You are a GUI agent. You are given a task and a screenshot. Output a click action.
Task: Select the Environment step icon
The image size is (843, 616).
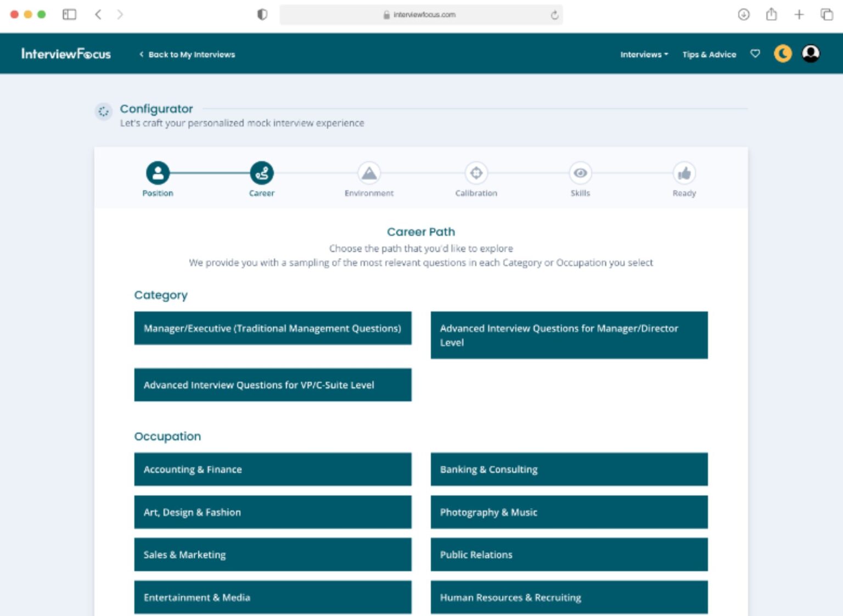pyautogui.click(x=369, y=173)
